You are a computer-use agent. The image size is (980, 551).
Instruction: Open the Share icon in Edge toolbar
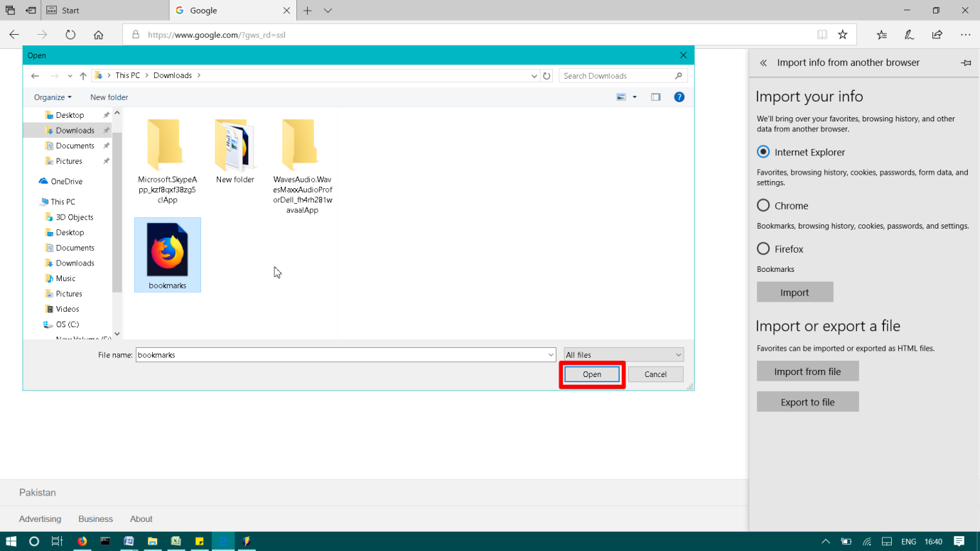pos(937,35)
